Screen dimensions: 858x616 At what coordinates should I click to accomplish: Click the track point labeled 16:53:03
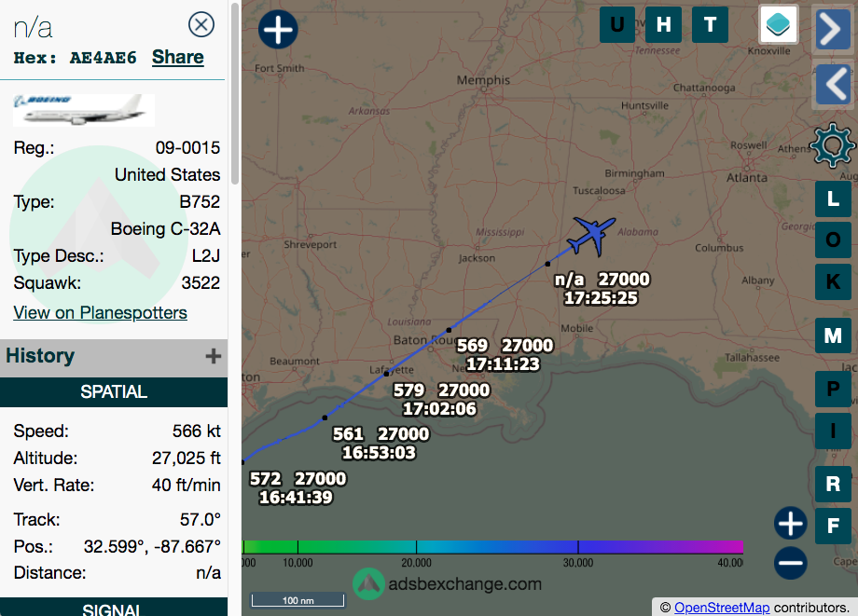click(325, 418)
